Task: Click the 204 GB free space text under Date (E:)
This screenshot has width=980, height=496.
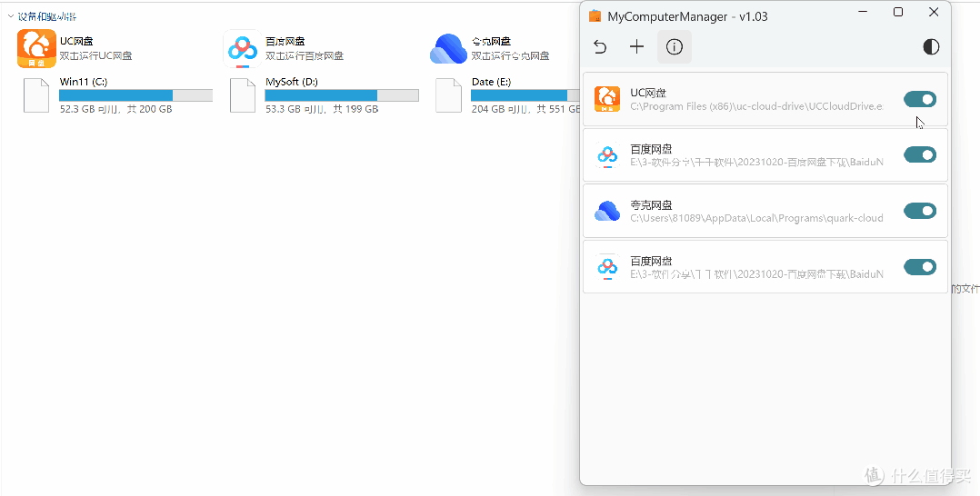Action: pyautogui.click(x=525, y=109)
